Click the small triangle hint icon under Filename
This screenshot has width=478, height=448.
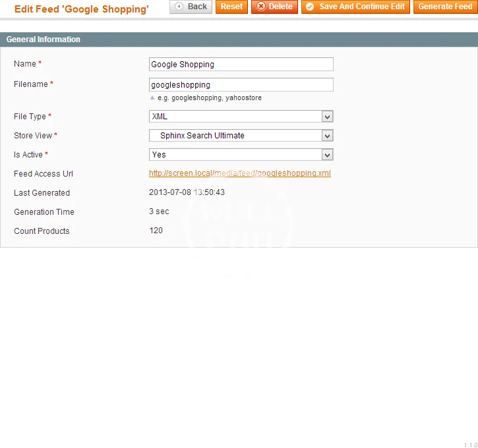(153, 98)
